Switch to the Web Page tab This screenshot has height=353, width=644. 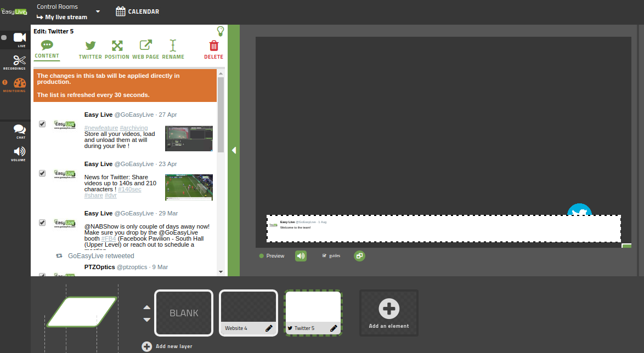tap(146, 50)
